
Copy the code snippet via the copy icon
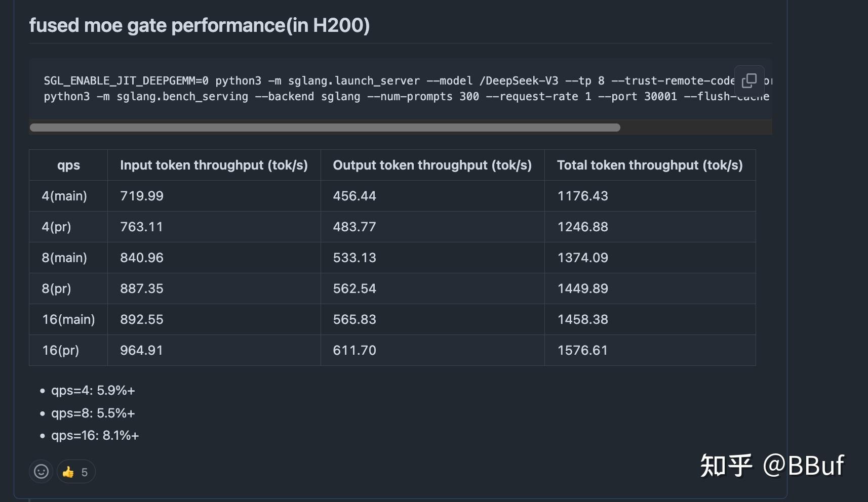pos(749,80)
